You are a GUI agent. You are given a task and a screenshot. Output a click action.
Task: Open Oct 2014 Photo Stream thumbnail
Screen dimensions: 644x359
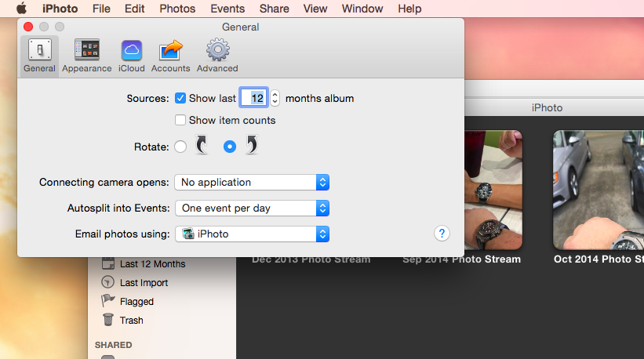[599, 190]
